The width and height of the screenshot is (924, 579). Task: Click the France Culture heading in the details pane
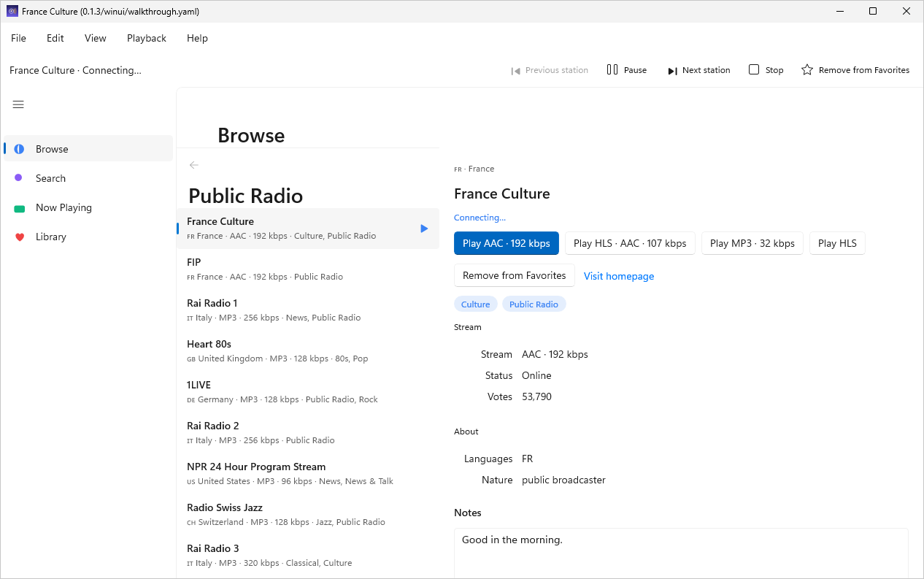(x=502, y=193)
